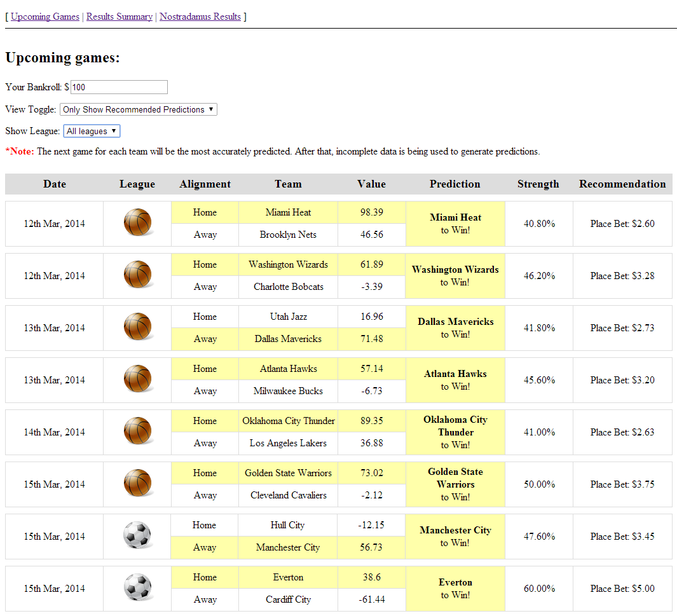Viewport: 677px width, 616px height.
Task: Open the Nostradamus Results link
Action: coord(200,17)
